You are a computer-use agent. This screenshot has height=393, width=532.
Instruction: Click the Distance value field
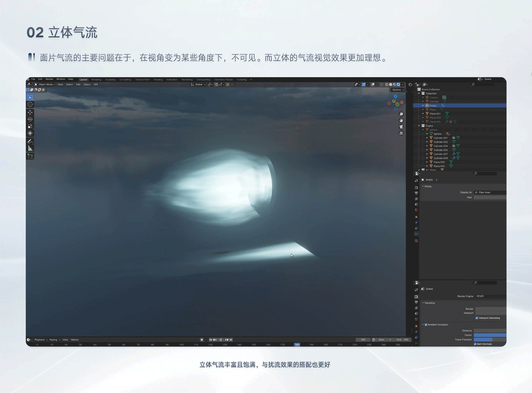(490, 331)
